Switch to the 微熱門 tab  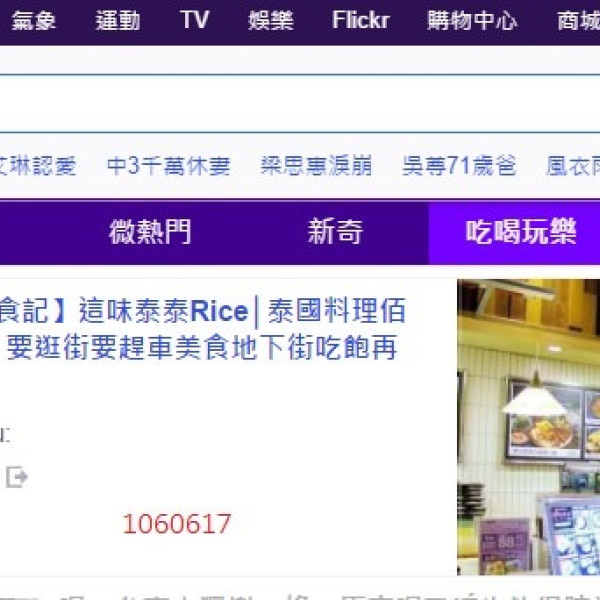pyautogui.click(x=150, y=233)
